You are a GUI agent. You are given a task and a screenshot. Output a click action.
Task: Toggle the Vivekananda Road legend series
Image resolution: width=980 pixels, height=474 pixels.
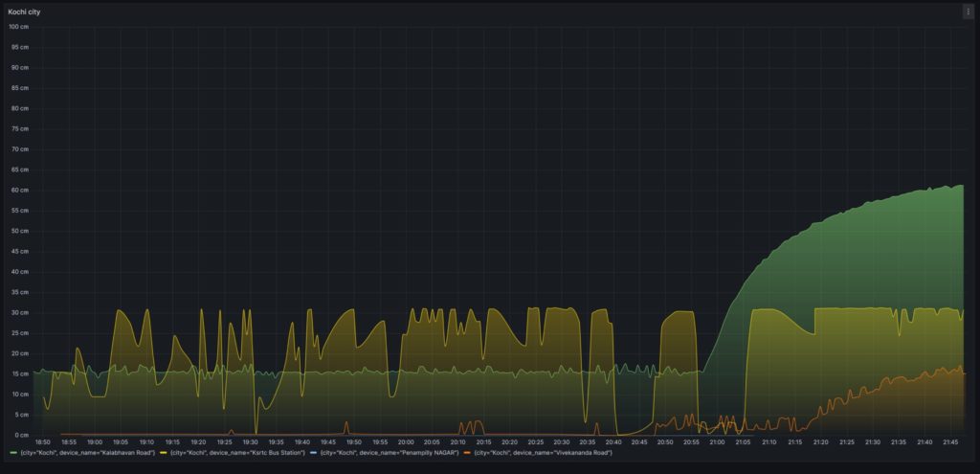click(x=544, y=452)
